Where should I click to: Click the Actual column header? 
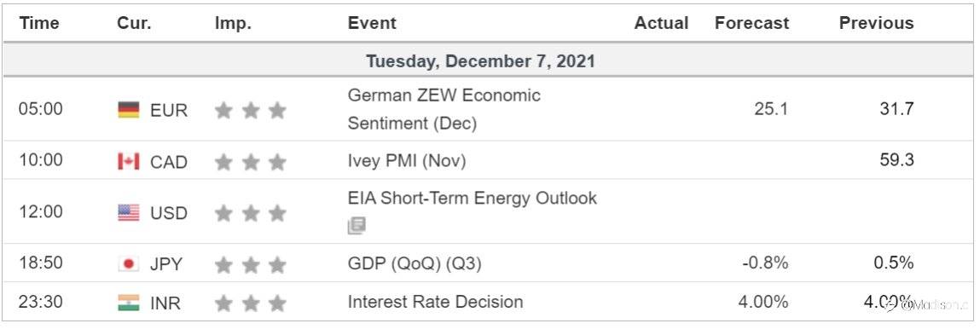(x=661, y=23)
